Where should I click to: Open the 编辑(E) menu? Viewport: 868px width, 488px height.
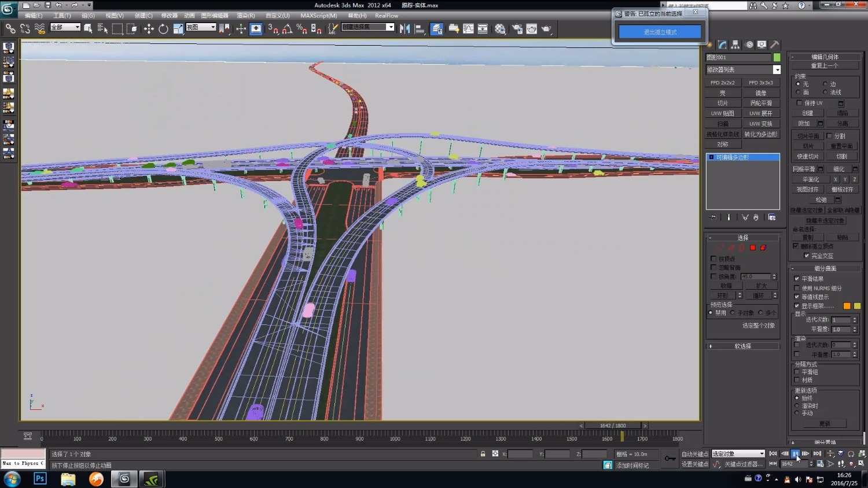(x=34, y=16)
